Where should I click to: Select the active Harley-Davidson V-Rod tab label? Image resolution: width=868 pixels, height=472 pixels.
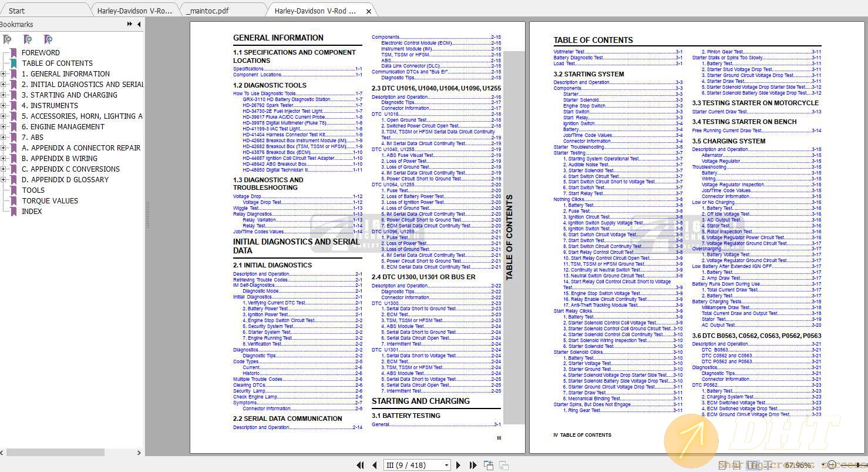[315, 11]
